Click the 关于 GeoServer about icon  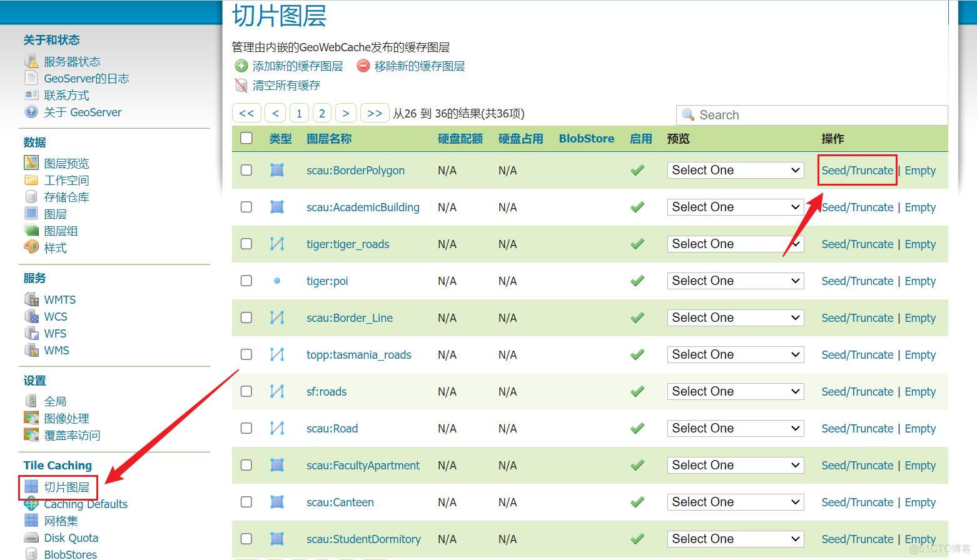[31, 112]
